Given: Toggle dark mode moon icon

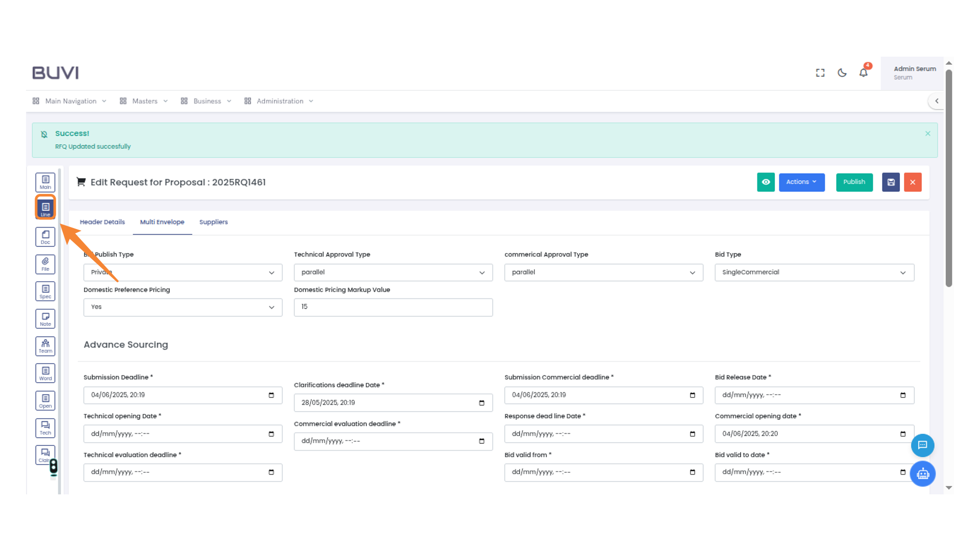Looking at the screenshot, I should tap(842, 73).
